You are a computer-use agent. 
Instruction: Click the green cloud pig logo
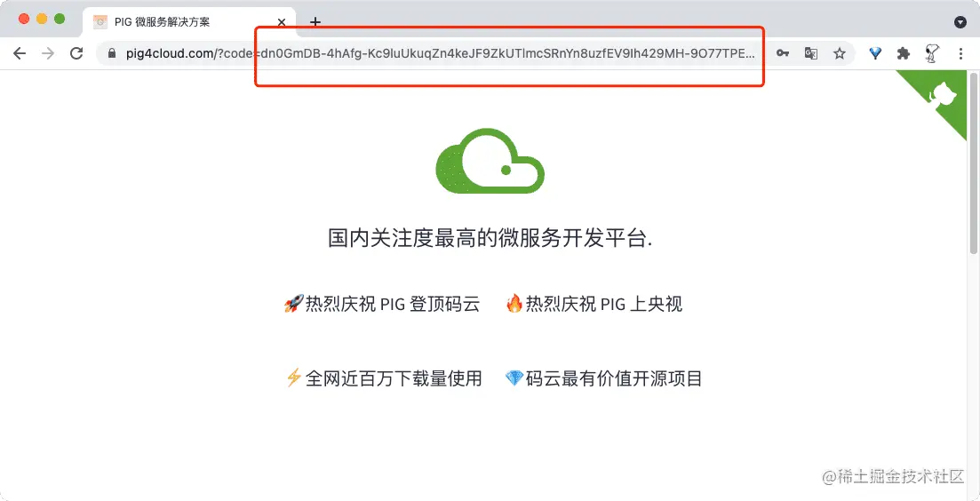pyautogui.click(x=490, y=161)
